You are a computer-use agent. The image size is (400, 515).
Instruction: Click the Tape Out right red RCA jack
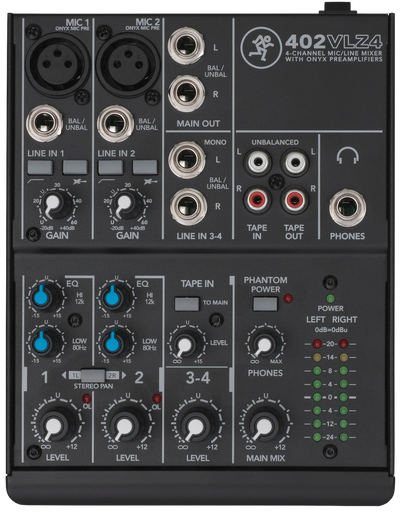tap(295, 200)
